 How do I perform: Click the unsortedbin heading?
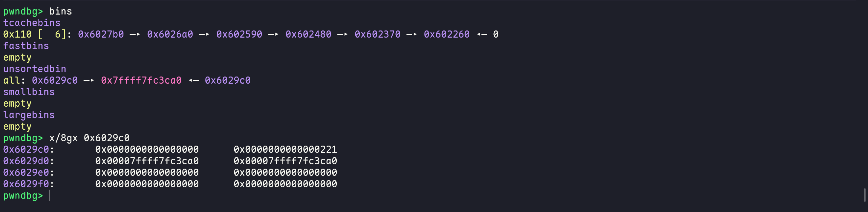(x=35, y=69)
